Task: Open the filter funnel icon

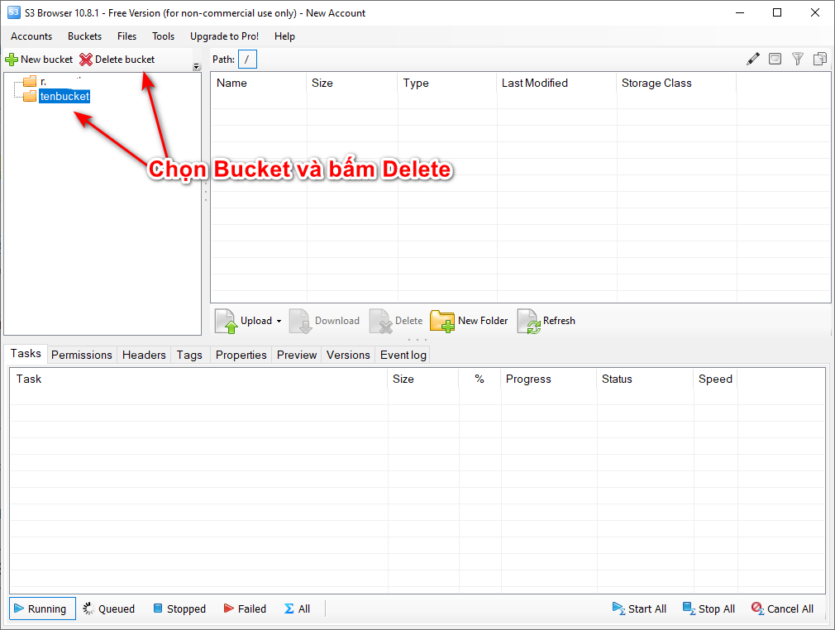Action: (x=797, y=59)
